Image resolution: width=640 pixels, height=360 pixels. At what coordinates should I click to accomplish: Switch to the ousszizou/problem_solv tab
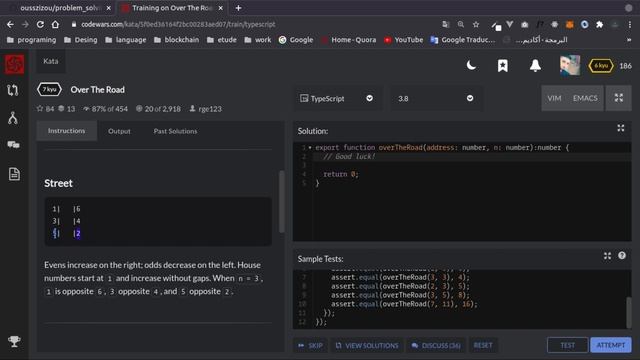tap(60, 8)
